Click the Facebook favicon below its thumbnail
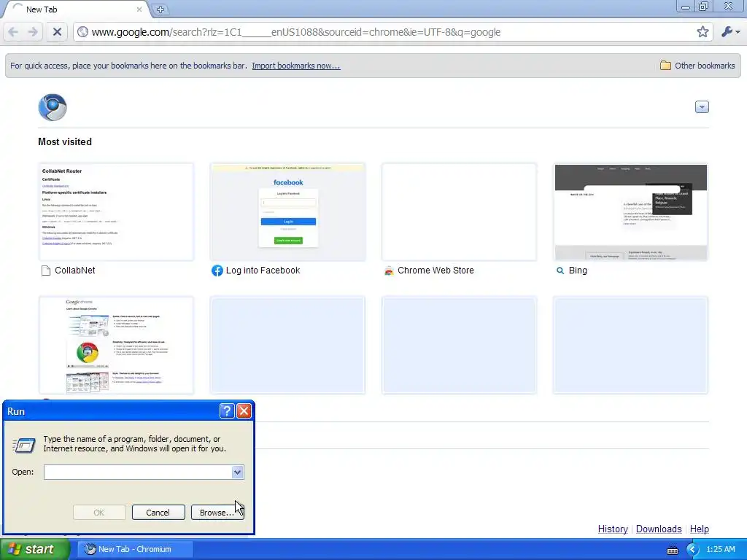Image resolution: width=747 pixels, height=560 pixels. (x=217, y=271)
